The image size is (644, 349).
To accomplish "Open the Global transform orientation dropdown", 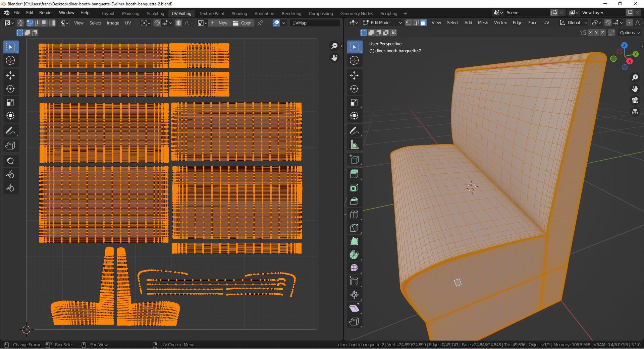I will pos(573,22).
